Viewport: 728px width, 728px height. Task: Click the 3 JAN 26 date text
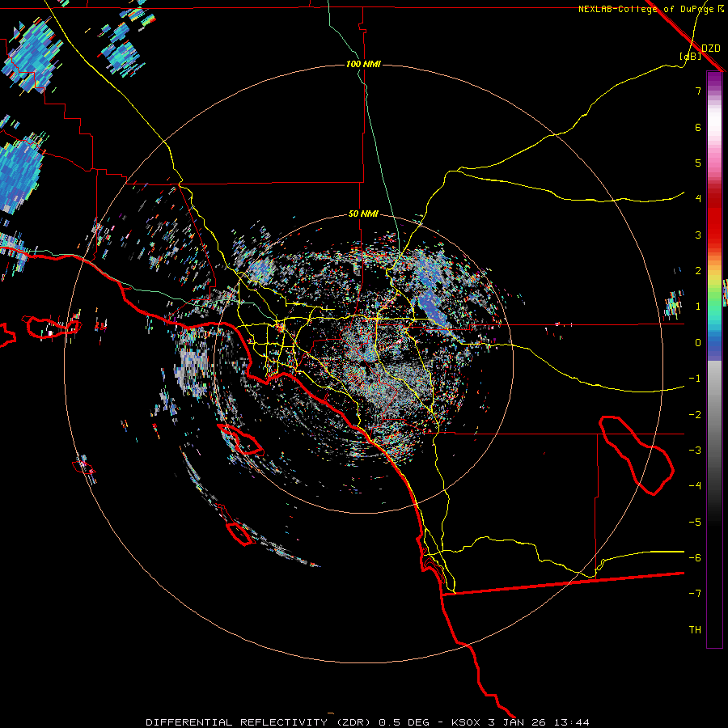pyautogui.click(x=517, y=722)
